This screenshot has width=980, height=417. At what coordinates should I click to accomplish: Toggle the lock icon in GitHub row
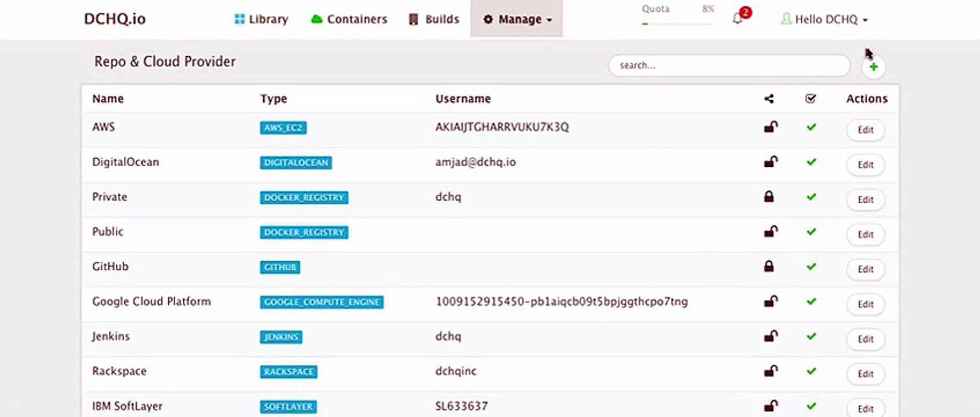(769, 266)
